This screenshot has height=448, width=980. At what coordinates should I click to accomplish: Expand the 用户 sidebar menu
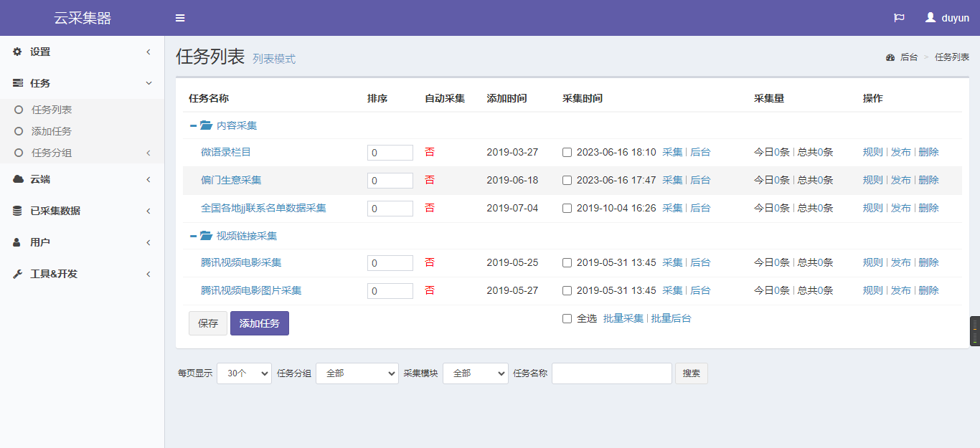(40, 242)
